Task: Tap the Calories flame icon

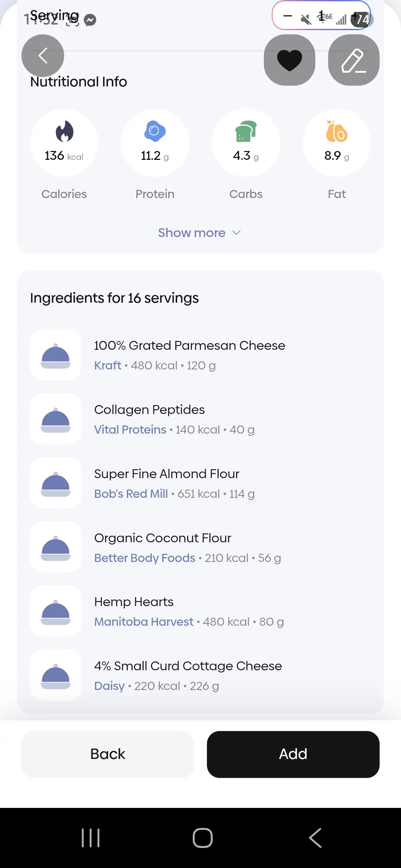Action: (x=65, y=131)
